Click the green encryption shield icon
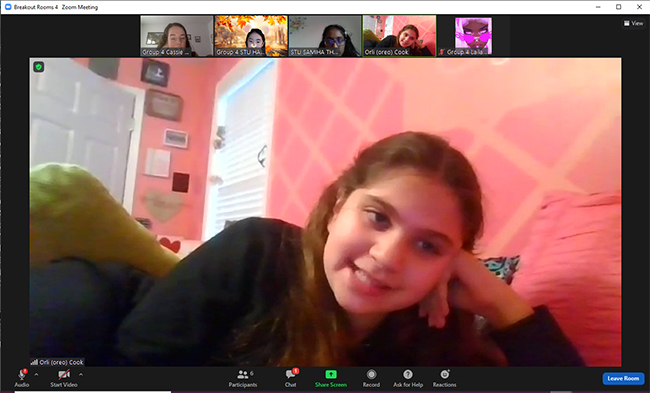Screen dimensions: 650x393 pos(39,67)
